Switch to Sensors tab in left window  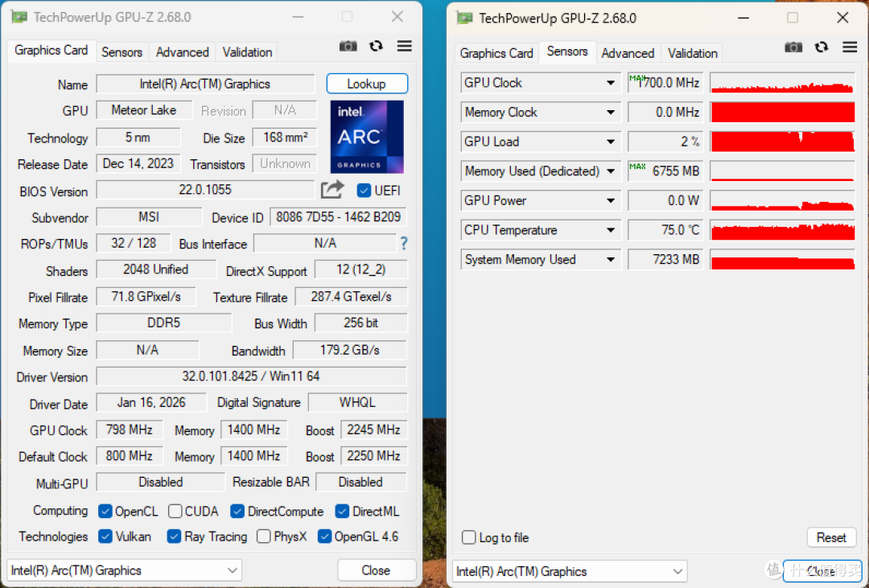pyautogui.click(x=122, y=52)
